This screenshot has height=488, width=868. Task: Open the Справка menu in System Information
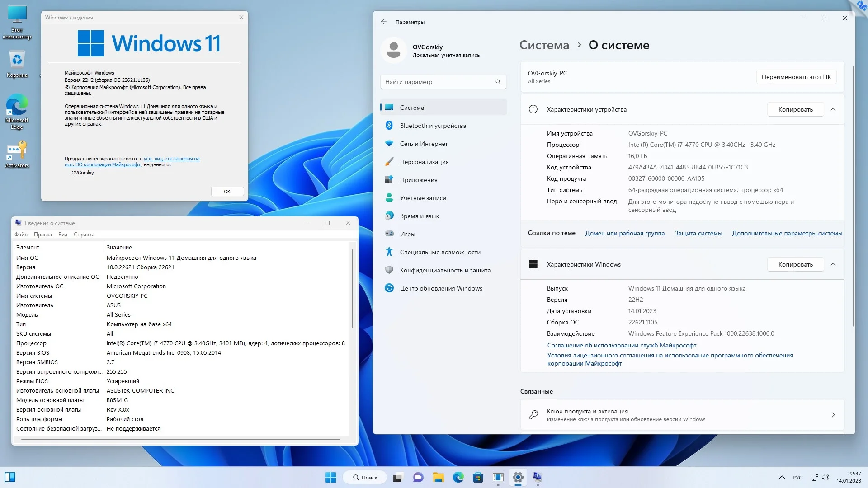click(x=84, y=235)
